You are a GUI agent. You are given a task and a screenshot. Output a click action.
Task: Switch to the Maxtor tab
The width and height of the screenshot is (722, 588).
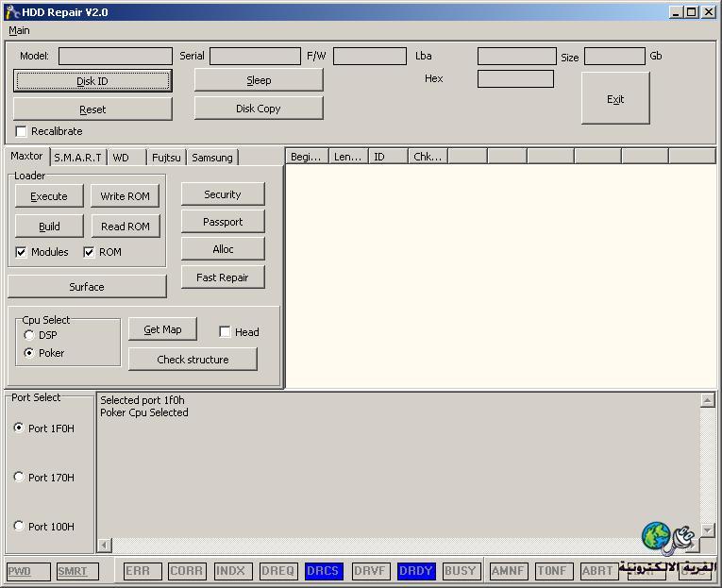coord(26,156)
